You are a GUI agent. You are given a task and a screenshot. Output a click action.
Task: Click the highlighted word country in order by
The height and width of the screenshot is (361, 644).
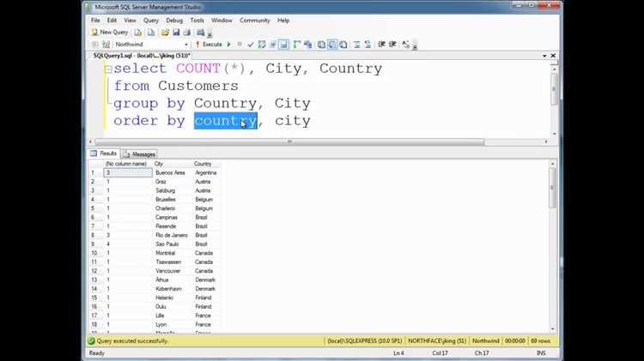[226, 121]
